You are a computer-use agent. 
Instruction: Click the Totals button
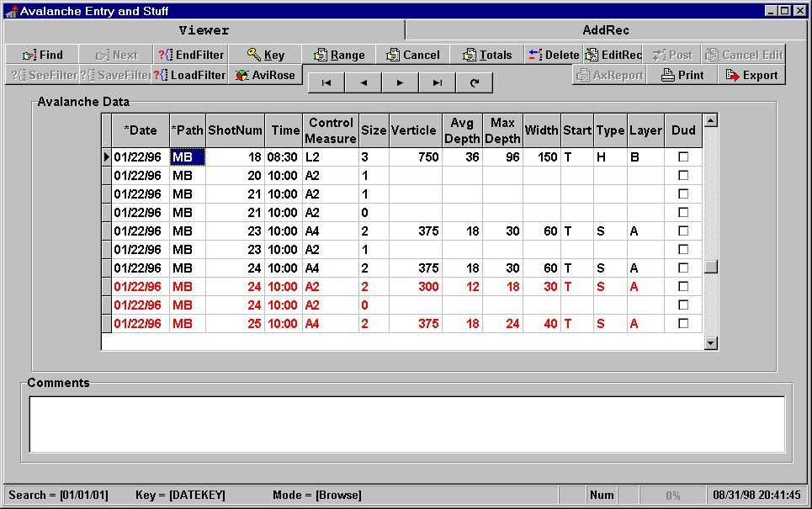coord(487,55)
